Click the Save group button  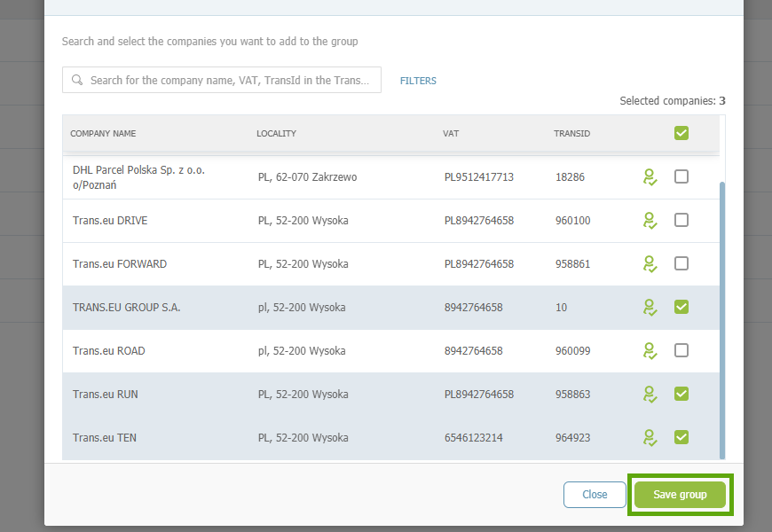[x=680, y=495]
